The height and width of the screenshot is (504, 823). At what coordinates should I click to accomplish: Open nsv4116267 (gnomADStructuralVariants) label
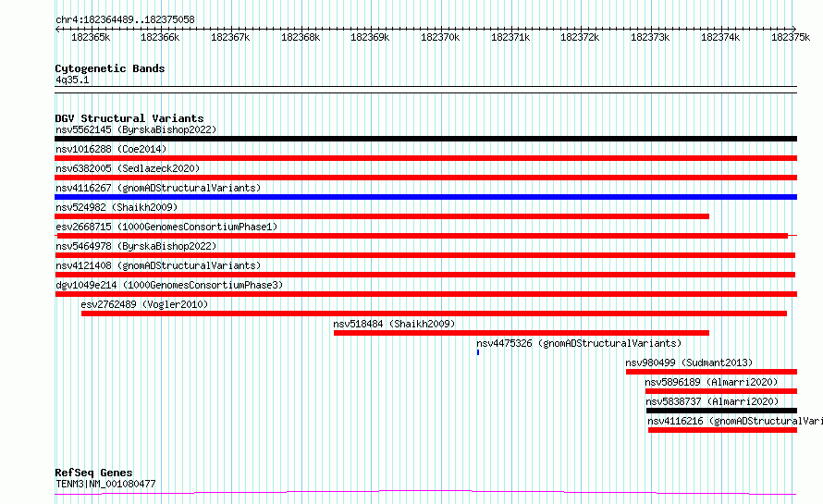[158, 188]
